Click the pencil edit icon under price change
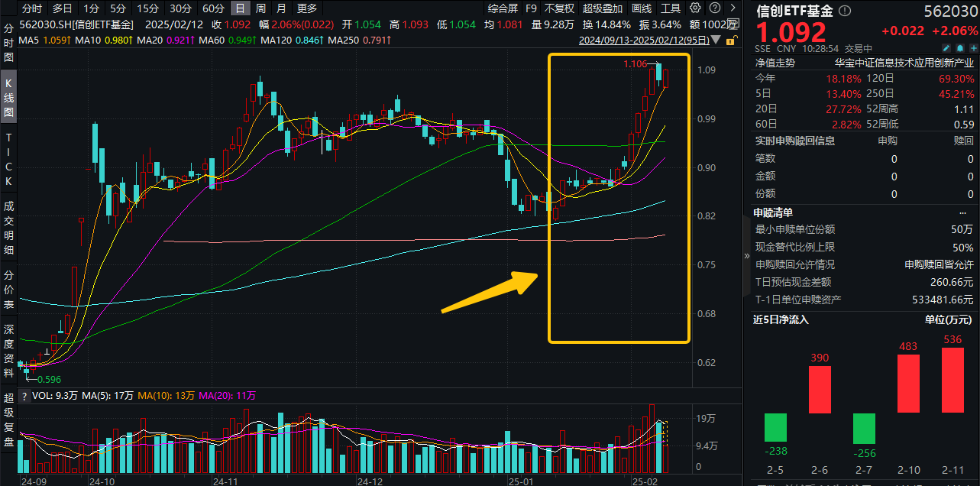 946,47
